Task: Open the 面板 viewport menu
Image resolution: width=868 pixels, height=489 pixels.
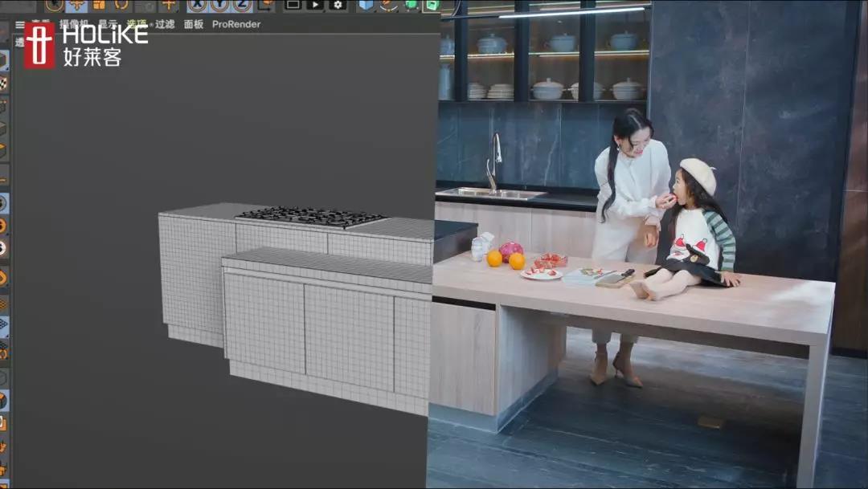Action: coord(194,25)
